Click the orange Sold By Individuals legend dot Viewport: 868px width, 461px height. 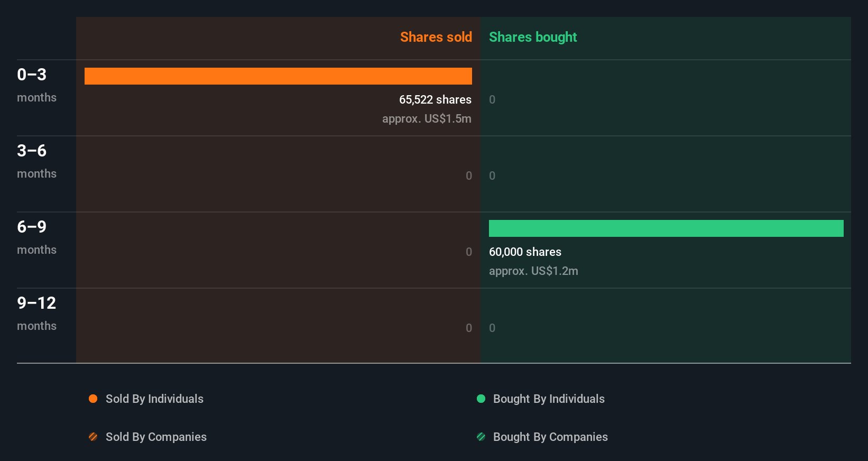pos(93,399)
